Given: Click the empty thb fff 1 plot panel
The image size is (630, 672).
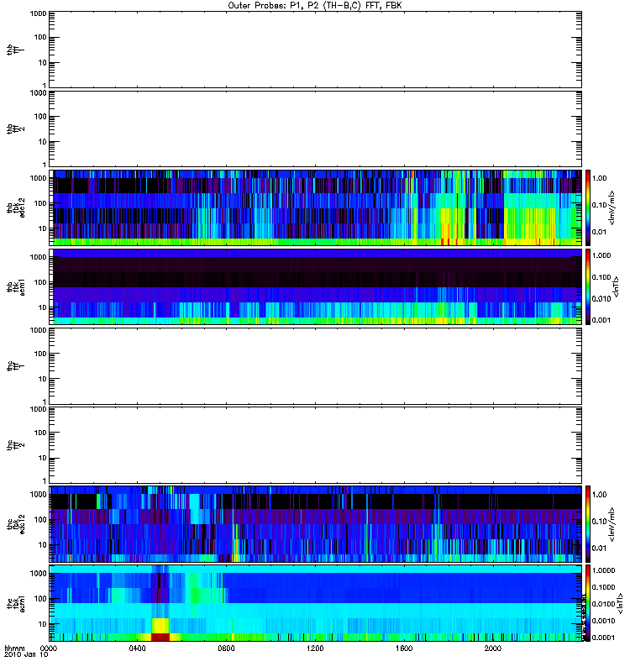Looking at the screenshot, I should point(316,50).
